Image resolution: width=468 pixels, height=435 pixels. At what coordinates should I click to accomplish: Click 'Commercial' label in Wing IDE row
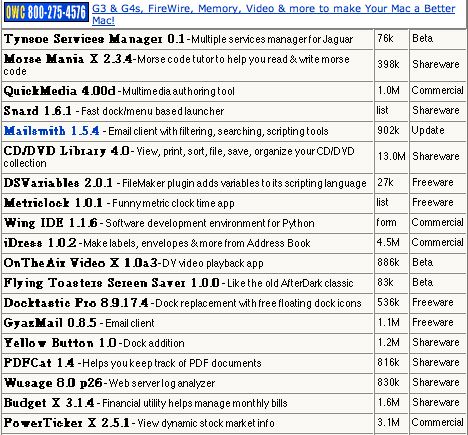click(x=438, y=222)
